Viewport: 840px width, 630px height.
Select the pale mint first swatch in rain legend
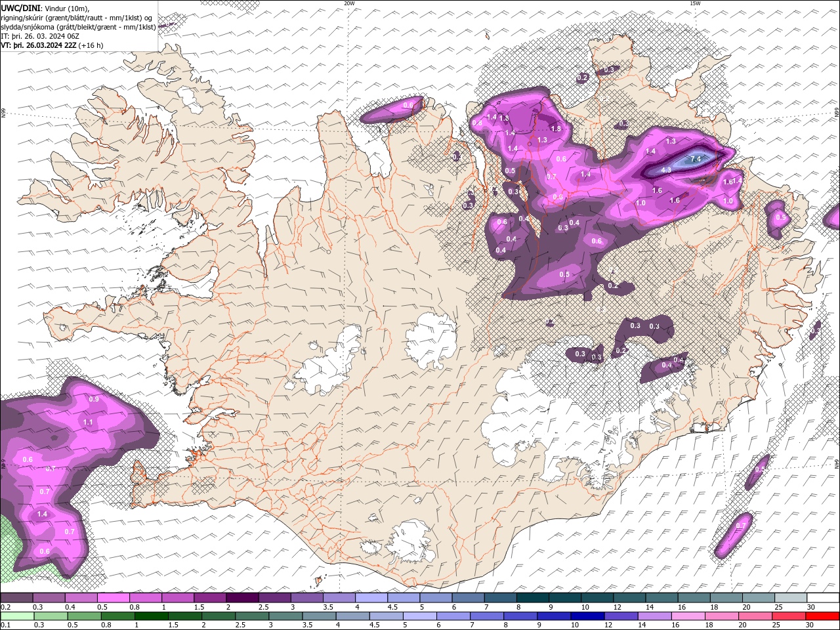17,616
